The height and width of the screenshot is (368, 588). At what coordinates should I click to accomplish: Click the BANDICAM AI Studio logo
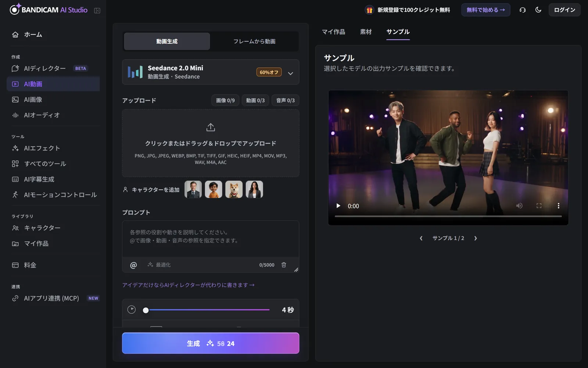coord(49,10)
